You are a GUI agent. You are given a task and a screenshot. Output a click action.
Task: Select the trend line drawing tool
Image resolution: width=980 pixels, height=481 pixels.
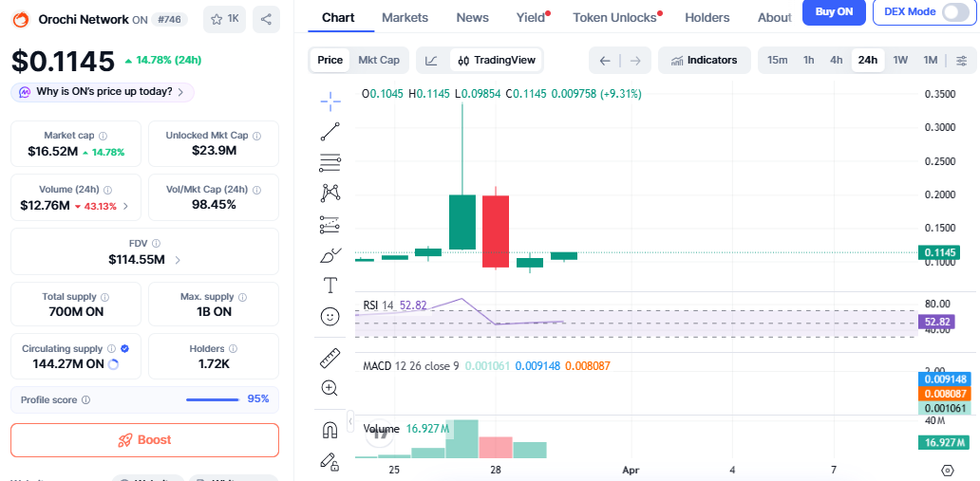330,132
